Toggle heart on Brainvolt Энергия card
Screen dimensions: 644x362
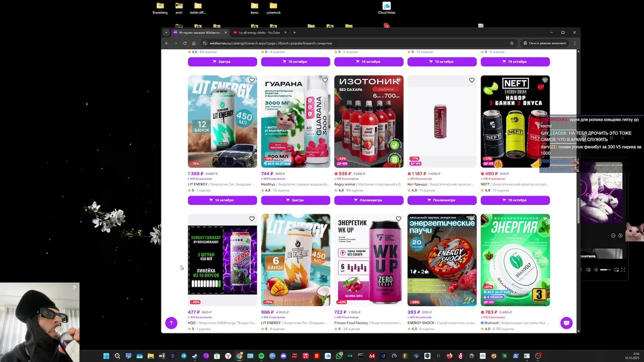(x=545, y=219)
